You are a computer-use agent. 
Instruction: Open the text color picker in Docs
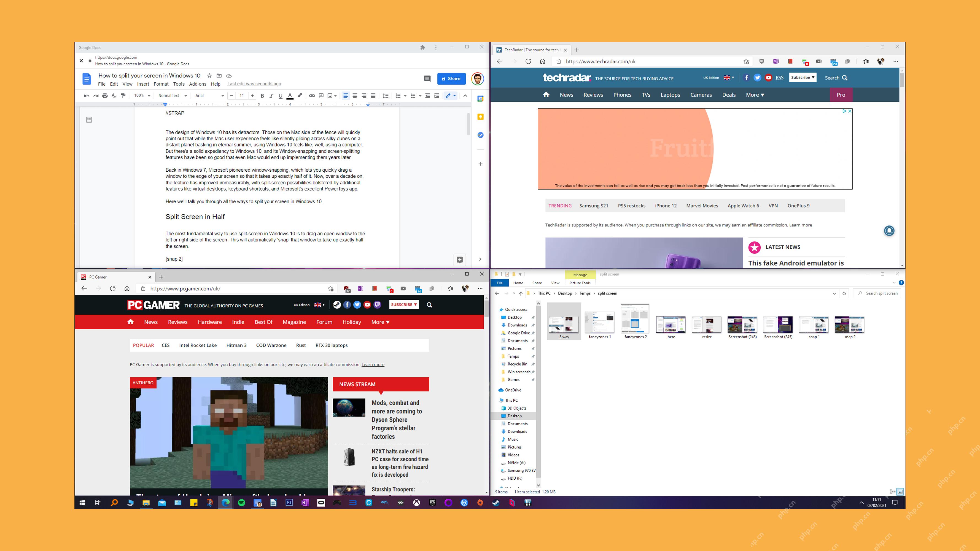290,96
